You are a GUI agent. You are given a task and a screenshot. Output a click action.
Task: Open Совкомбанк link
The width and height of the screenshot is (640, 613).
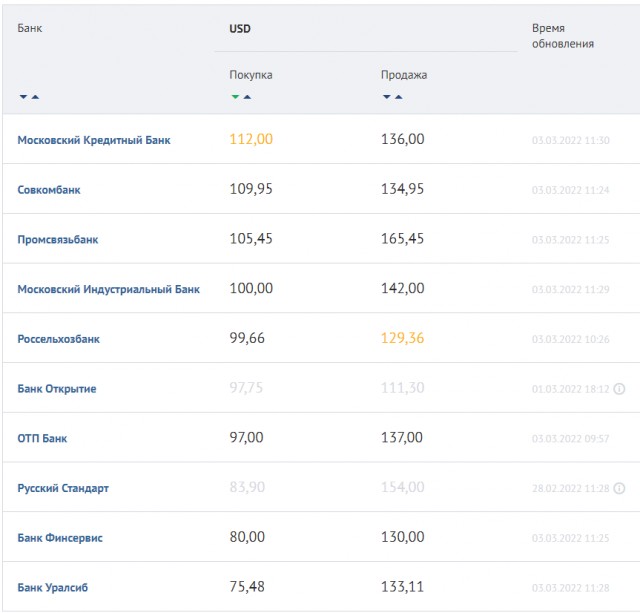(x=49, y=190)
